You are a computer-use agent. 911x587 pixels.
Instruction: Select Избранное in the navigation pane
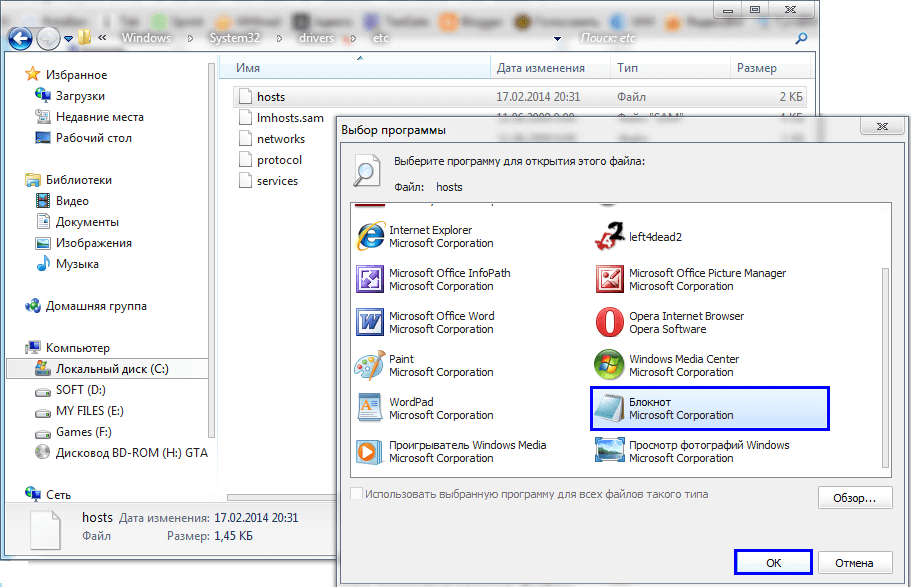click(x=66, y=74)
